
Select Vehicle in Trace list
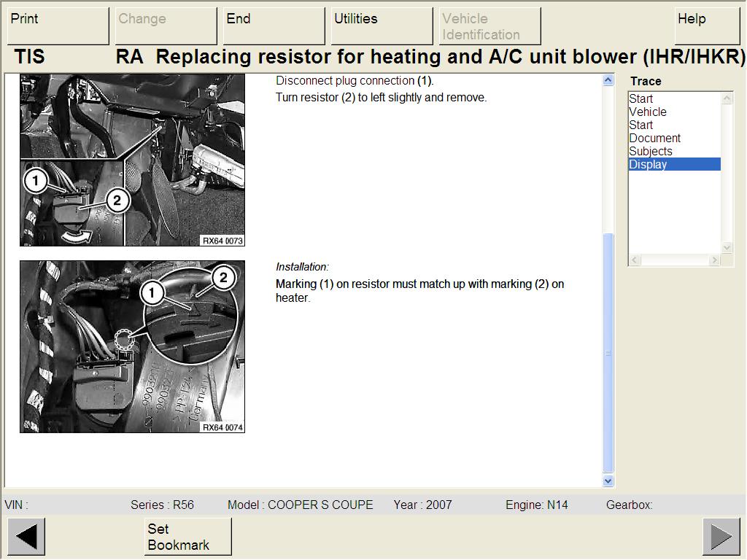click(648, 112)
